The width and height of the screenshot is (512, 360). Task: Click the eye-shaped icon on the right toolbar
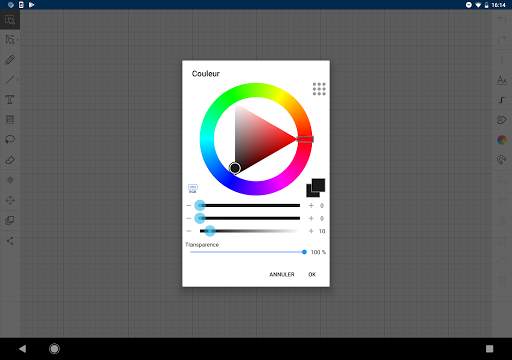pyautogui.click(x=502, y=120)
